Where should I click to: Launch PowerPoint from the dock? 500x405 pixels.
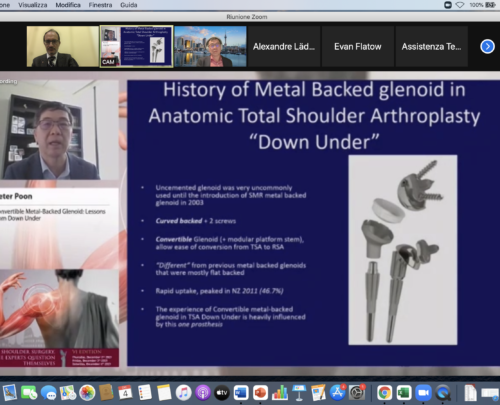[260, 393]
